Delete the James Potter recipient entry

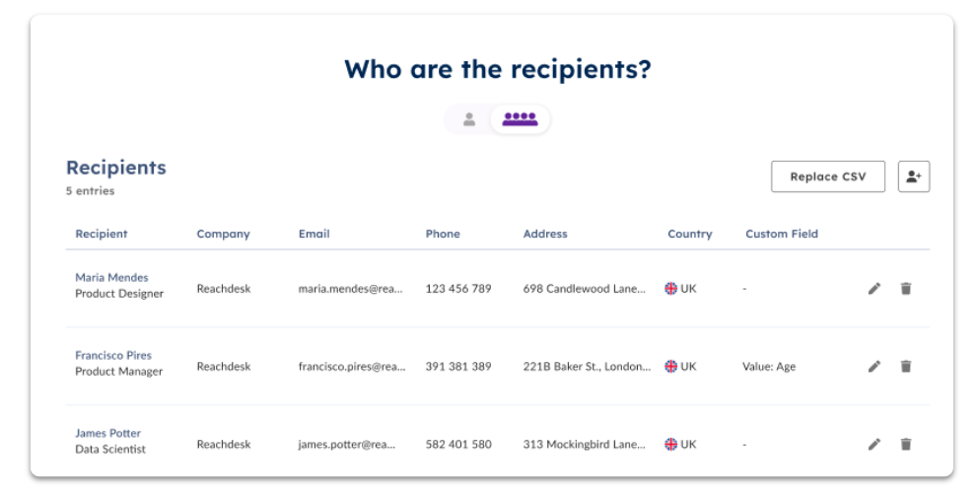pyautogui.click(x=906, y=445)
